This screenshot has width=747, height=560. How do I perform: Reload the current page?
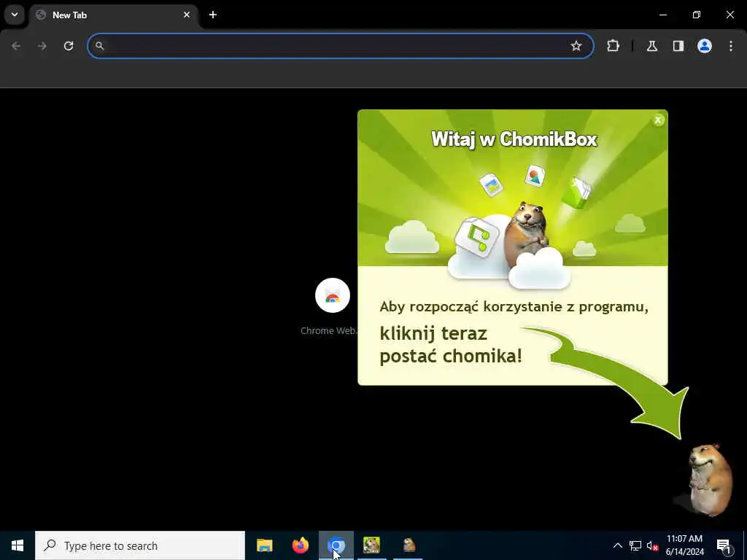coord(69,46)
